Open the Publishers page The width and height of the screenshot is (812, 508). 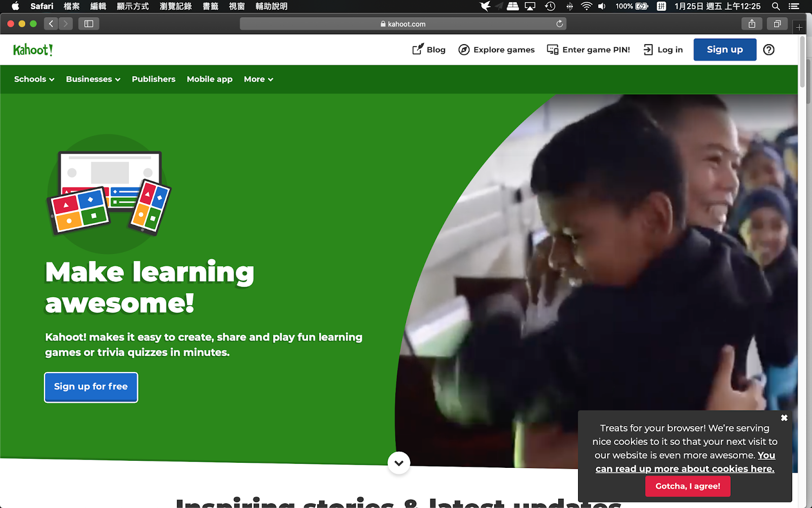click(x=154, y=79)
